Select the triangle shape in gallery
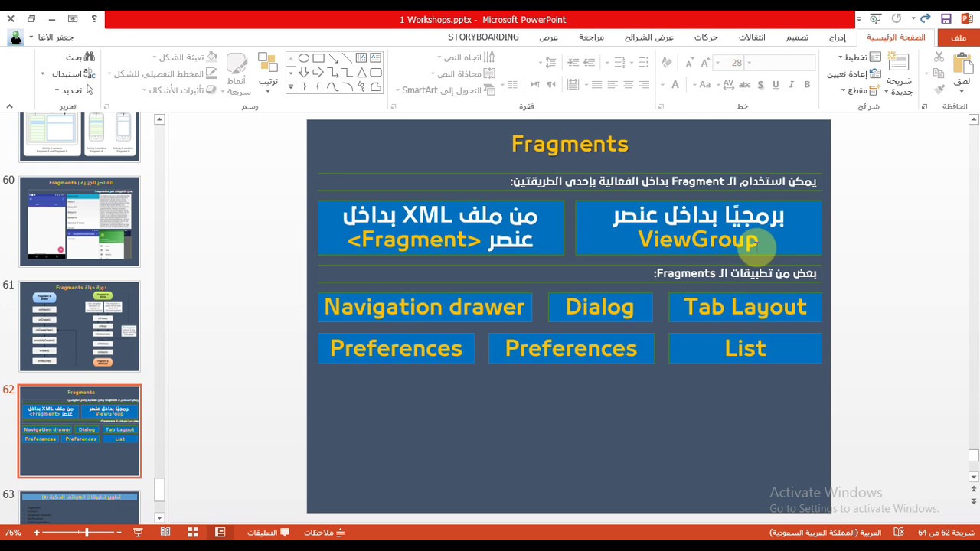 pyautogui.click(x=361, y=73)
